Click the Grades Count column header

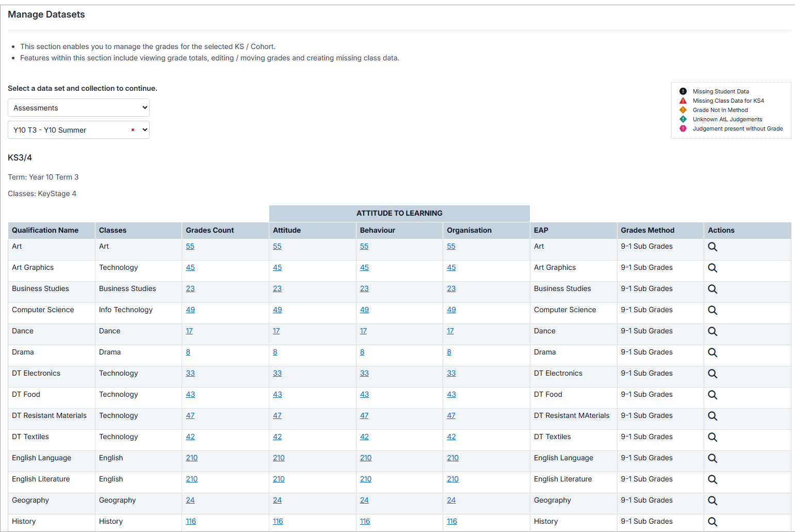tap(210, 230)
